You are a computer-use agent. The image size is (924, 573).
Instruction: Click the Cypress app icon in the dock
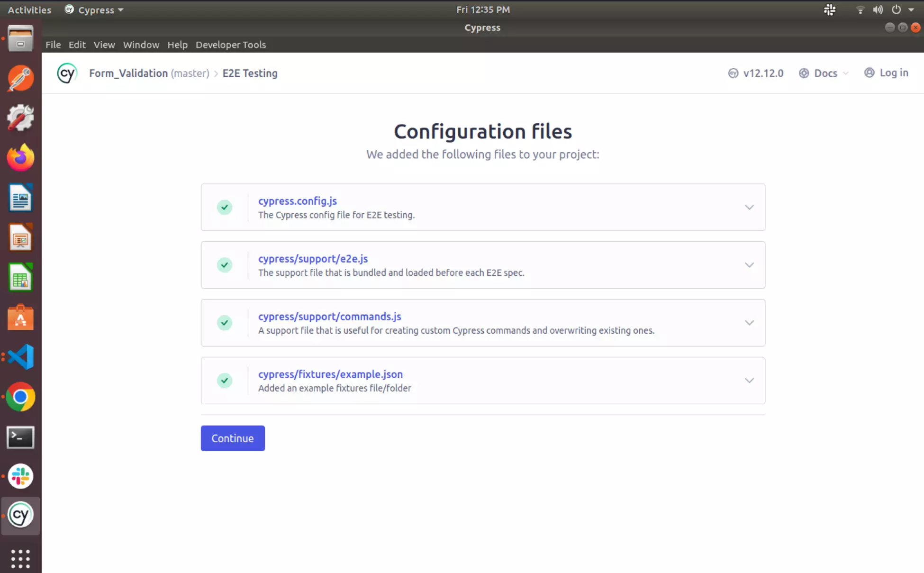click(x=20, y=515)
